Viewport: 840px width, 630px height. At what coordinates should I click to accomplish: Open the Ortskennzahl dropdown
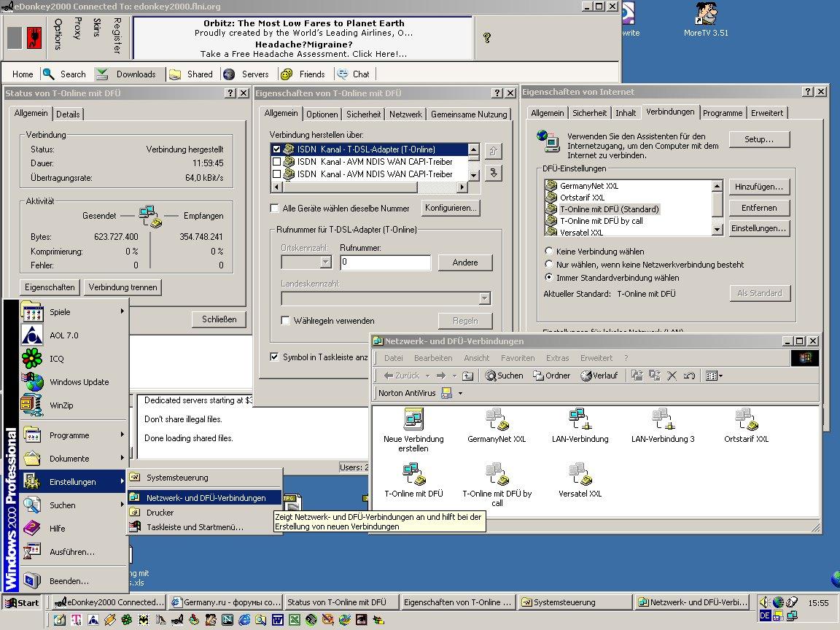(326, 262)
